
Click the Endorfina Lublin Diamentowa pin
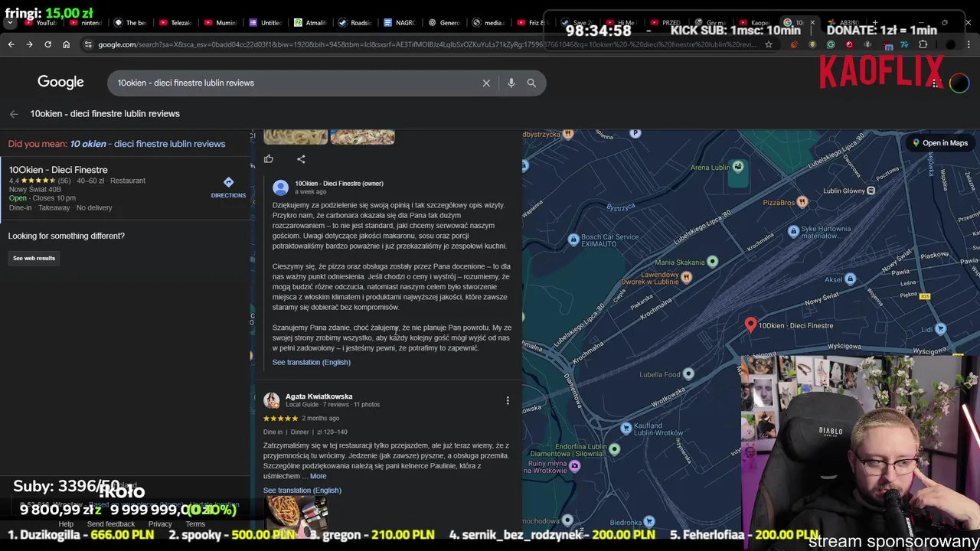(x=614, y=448)
